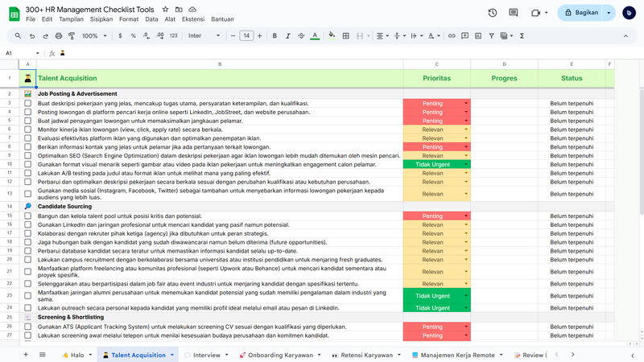This screenshot has height=362, width=644.
Task: Open the functions sigma menu
Action: pyautogui.click(x=522, y=36)
